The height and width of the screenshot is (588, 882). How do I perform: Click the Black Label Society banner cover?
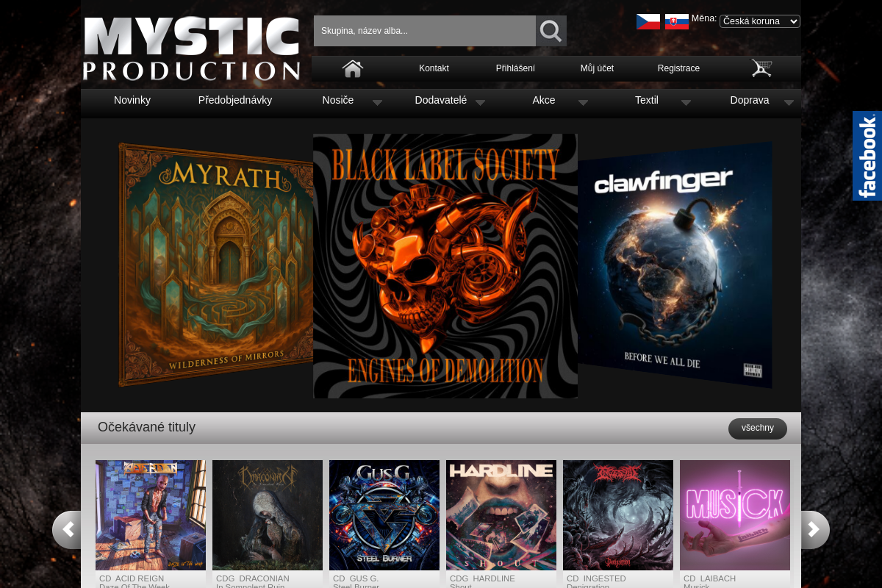(445, 265)
